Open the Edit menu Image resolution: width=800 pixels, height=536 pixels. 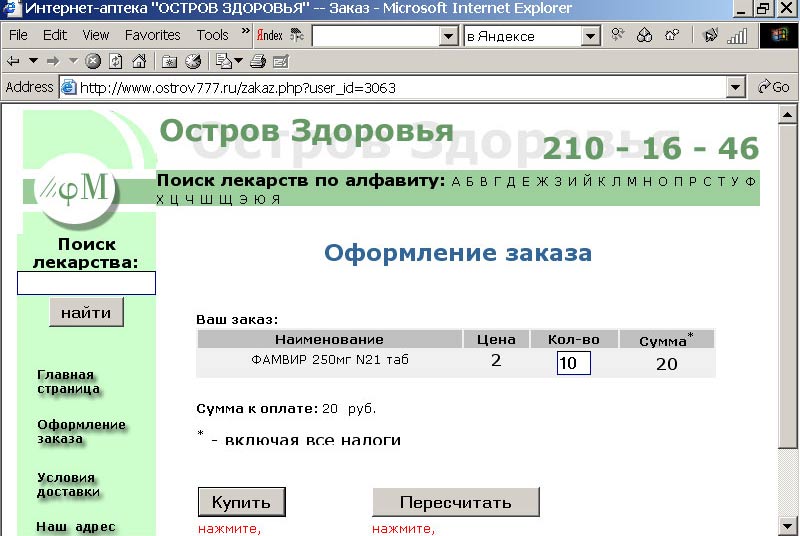pyautogui.click(x=55, y=35)
